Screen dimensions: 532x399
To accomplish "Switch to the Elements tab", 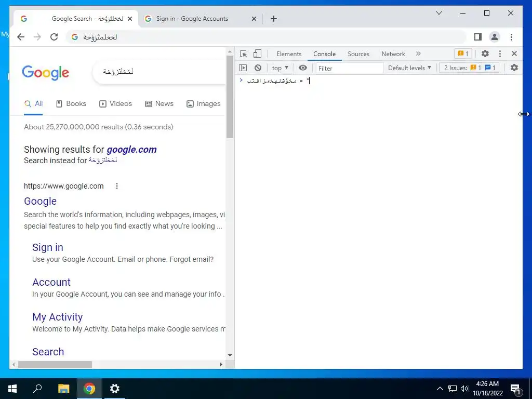I will tap(289, 54).
